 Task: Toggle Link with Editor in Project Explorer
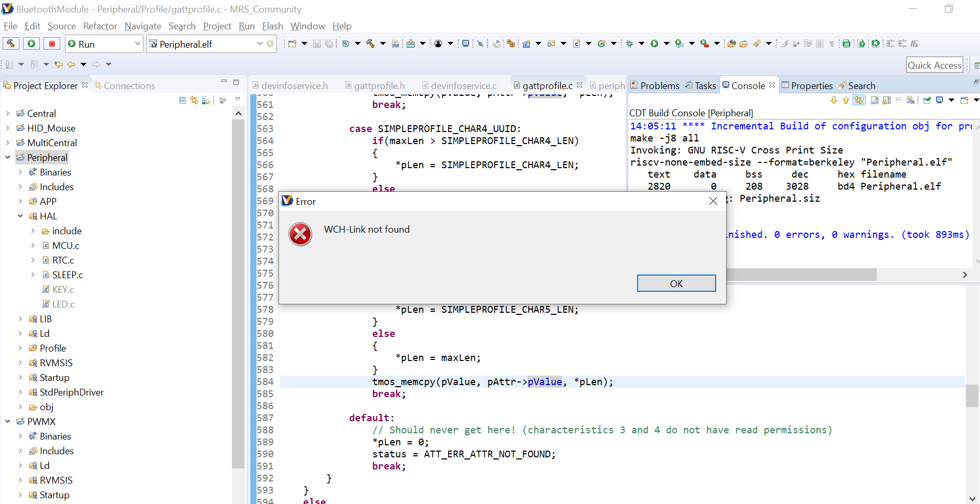coord(194,100)
